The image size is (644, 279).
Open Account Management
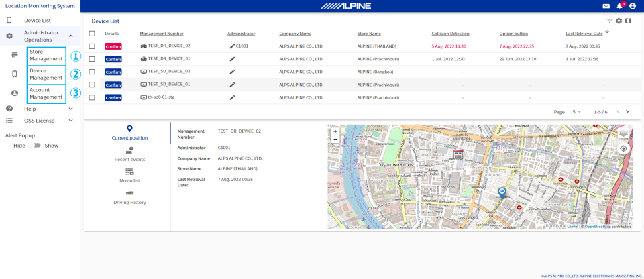coord(46,93)
